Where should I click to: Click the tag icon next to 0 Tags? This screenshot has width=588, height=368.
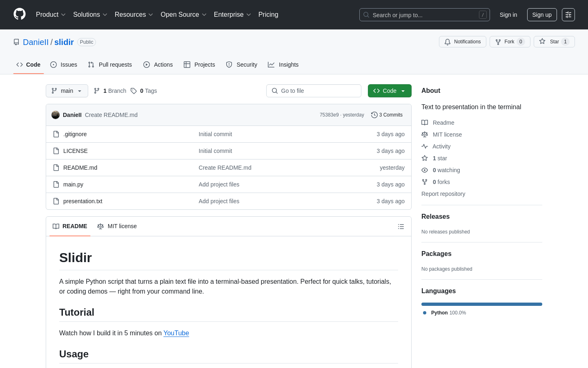coord(134,91)
